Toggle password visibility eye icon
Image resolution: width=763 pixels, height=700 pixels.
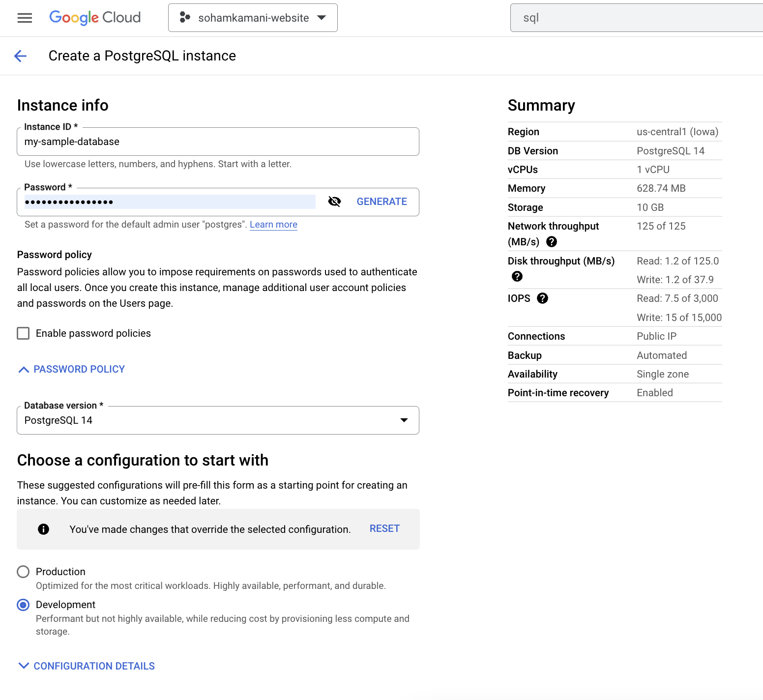pyautogui.click(x=334, y=202)
